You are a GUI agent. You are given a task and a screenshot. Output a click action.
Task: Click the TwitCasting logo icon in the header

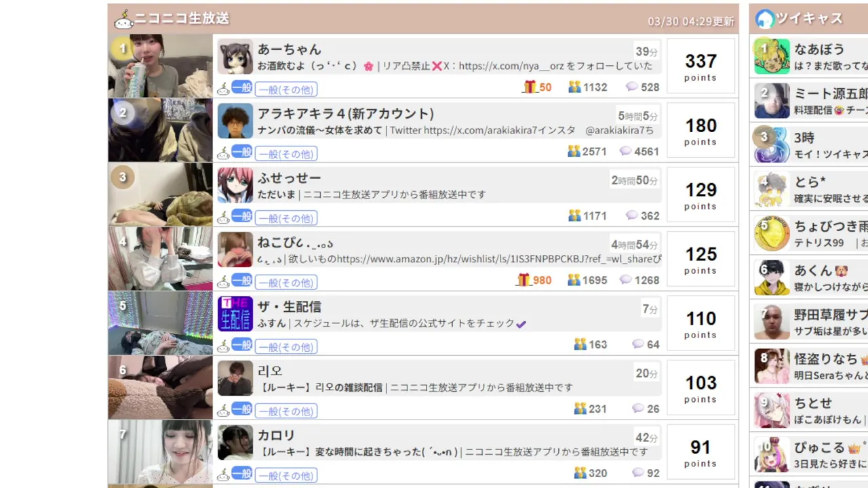[x=765, y=19]
